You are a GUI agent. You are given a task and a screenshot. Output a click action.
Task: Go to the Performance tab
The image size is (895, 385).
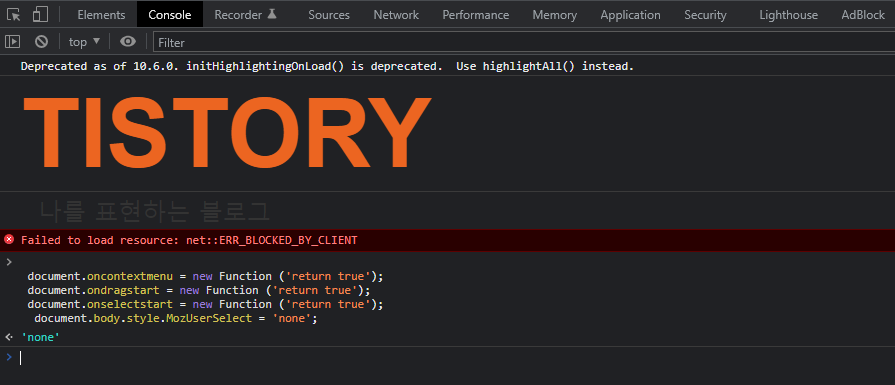[x=475, y=15]
